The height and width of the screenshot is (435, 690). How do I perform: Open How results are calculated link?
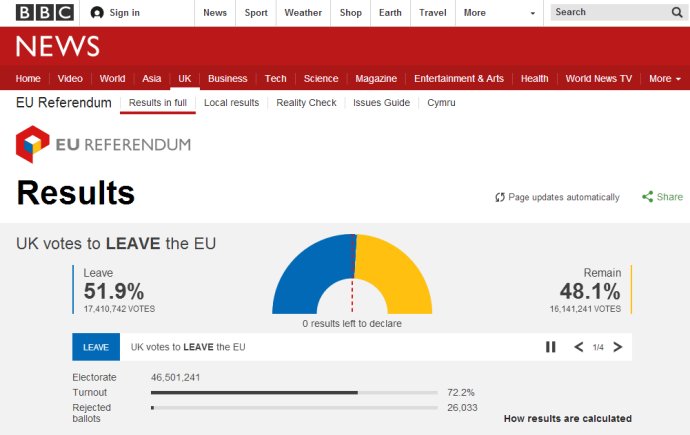point(567,419)
